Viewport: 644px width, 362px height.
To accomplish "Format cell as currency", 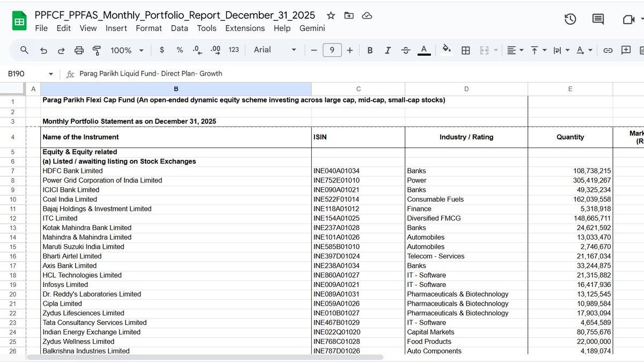I will click(x=162, y=50).
